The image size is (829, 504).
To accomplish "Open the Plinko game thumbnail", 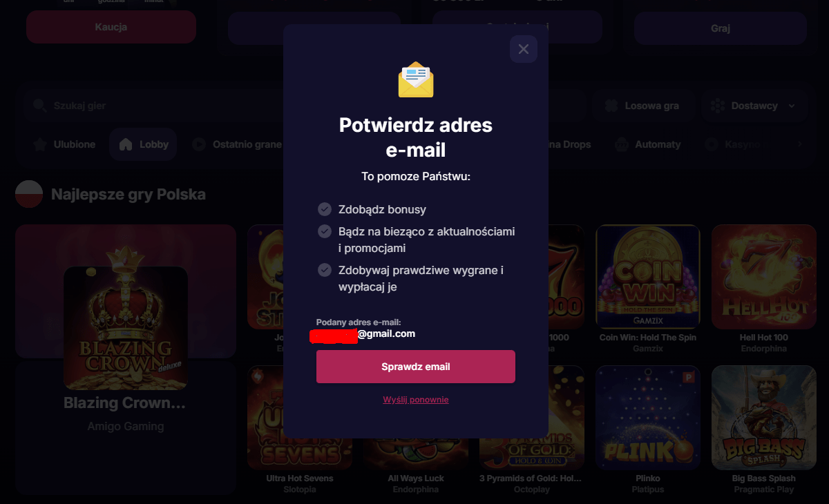I will pyautogui.click(x=647, y=417).
